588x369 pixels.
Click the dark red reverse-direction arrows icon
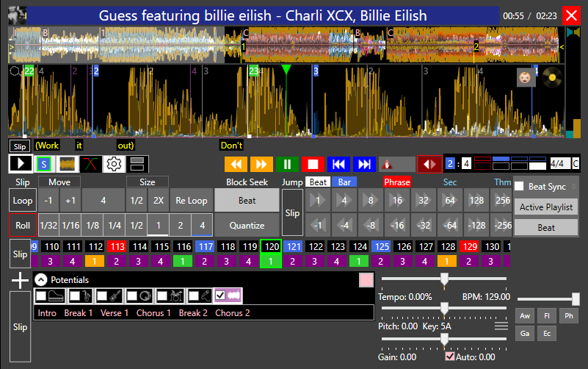tap(429, 164)
